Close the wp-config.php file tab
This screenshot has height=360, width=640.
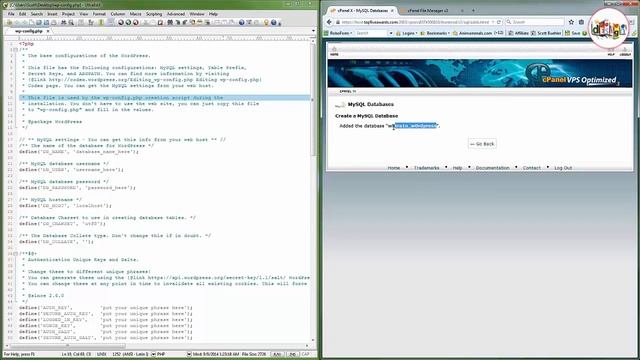(48, 31)
